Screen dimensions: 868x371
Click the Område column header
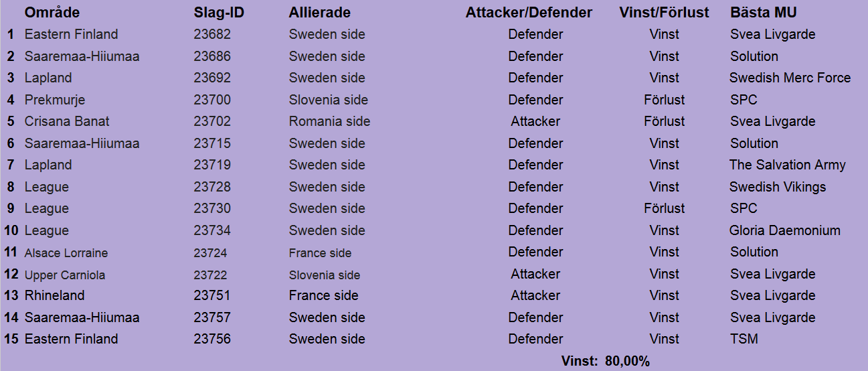pyautogui.click(x=52, y=13)
